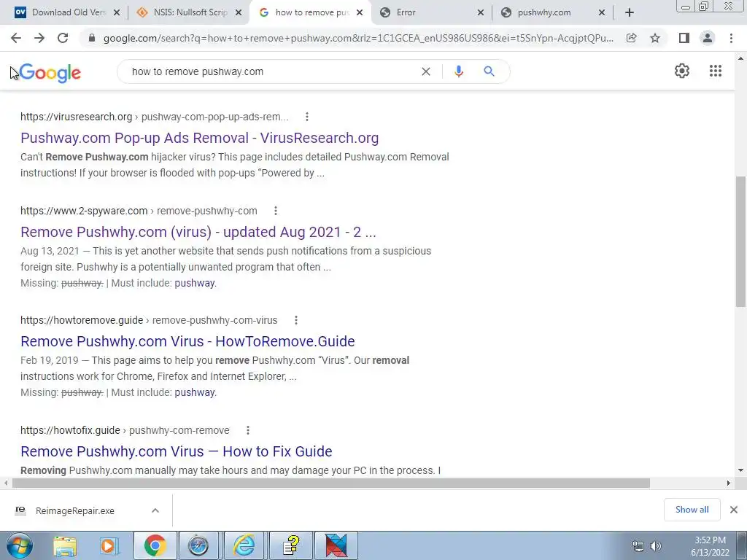Select the 'how to remove' Google tab
The image size is (747, 560).
pos(311,13)
